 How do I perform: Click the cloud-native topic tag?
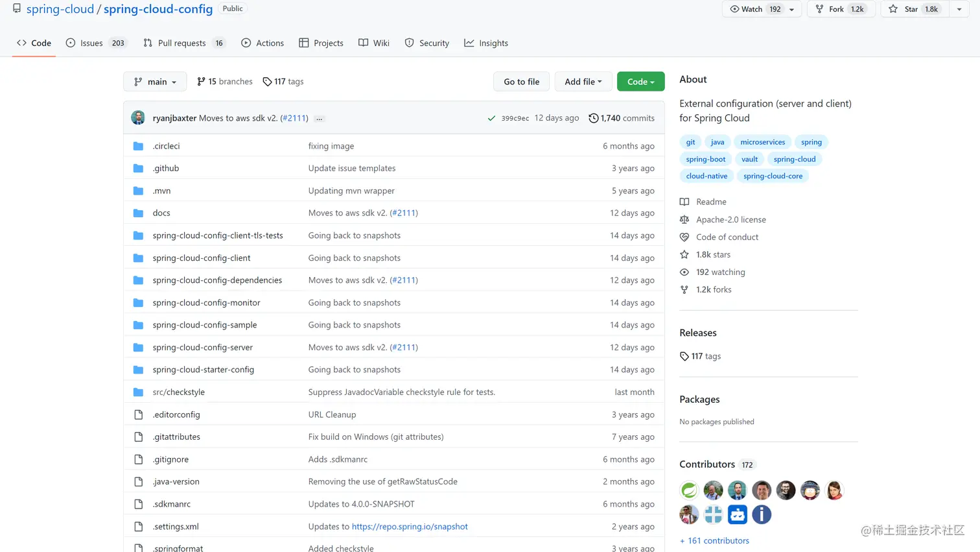[x=706, y=176]
